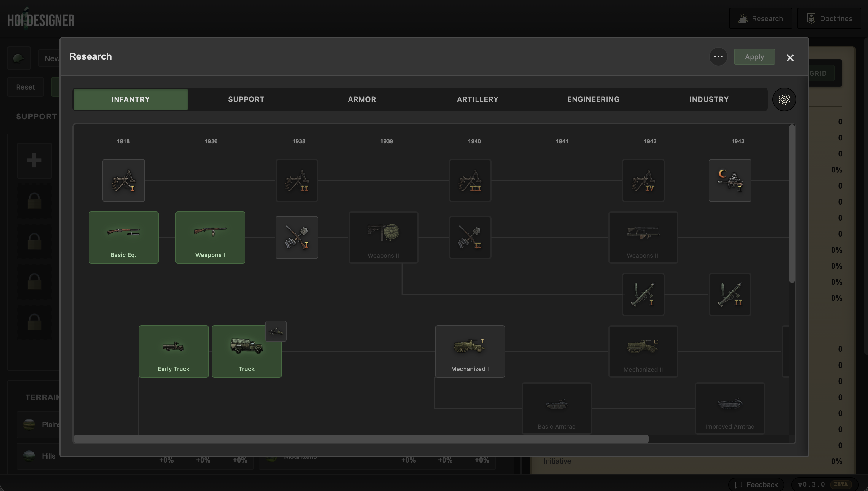
Task: Select the Early Truck technology icon
Action: click(174, 351)
